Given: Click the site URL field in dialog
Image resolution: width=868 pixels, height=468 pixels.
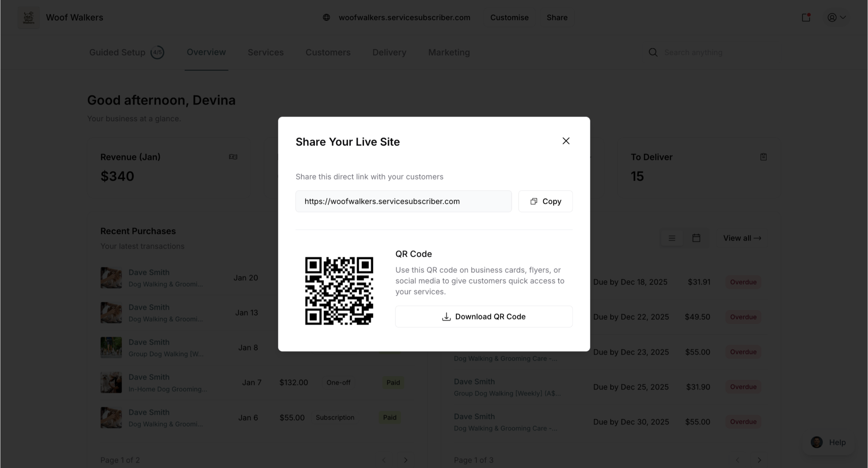Looking at the screenshot, I should tap(403, 201).
